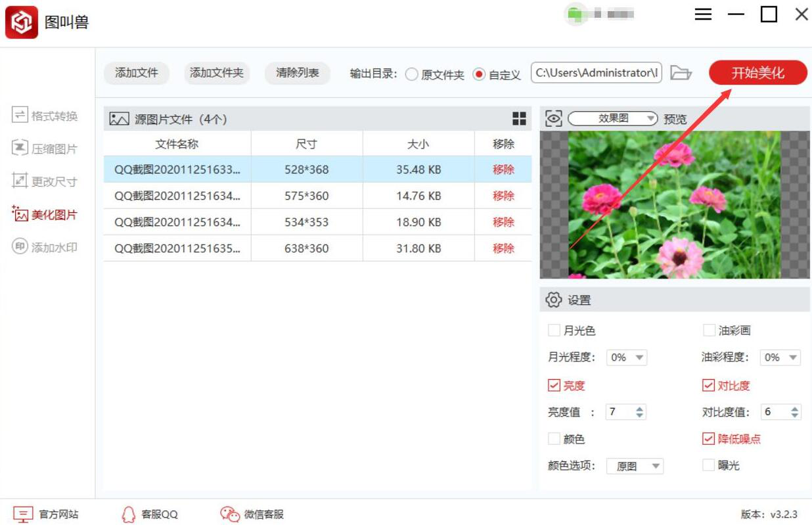Click the 微信客服 link text

(264, 514)
